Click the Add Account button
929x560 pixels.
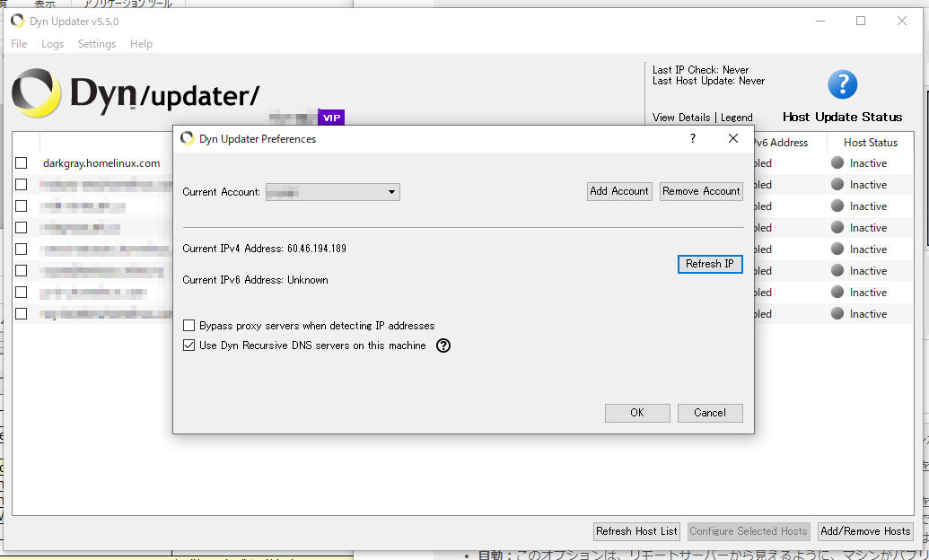[619, 191]
